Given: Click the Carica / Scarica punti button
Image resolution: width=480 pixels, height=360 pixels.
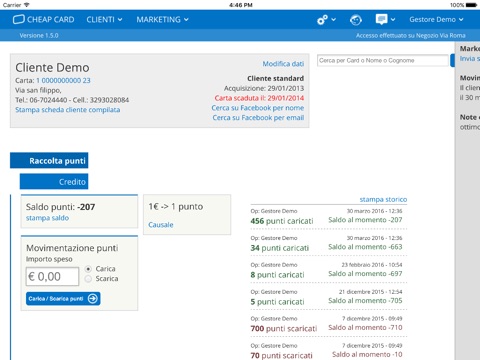Looking at the screenshot, I should tap(63, 298).
